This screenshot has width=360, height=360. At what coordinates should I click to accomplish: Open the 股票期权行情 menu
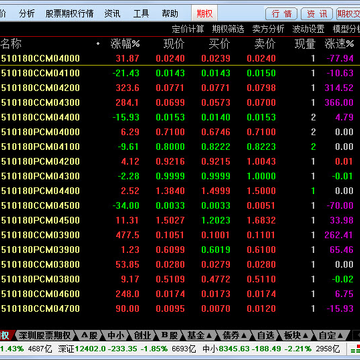tap(70, 14)
